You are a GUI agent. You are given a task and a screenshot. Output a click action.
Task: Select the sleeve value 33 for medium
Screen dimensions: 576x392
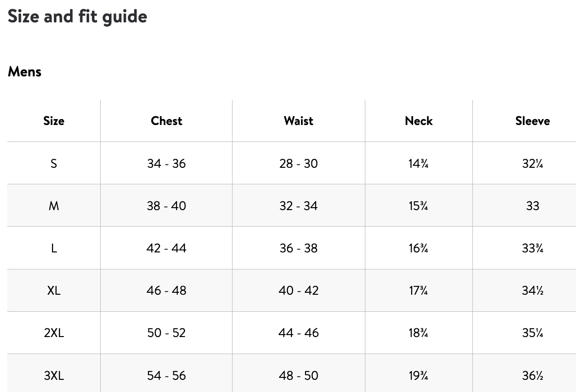(x=533, y=206)
